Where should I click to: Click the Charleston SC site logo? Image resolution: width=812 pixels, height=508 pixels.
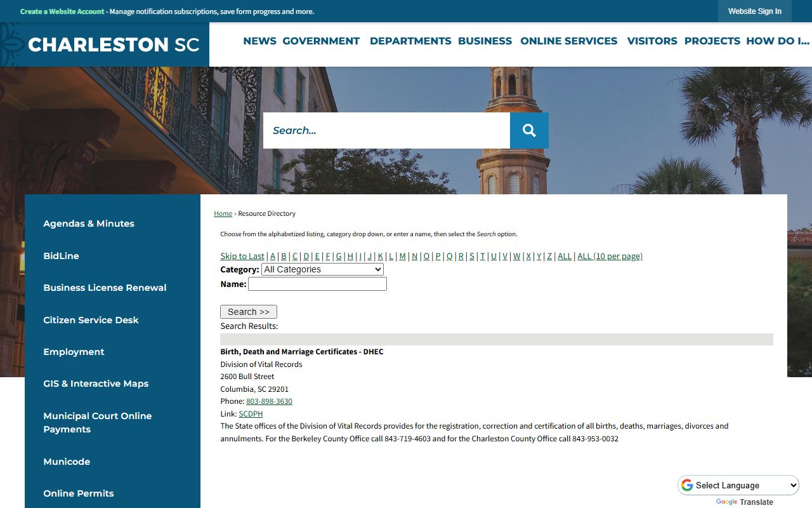(114, 44)
